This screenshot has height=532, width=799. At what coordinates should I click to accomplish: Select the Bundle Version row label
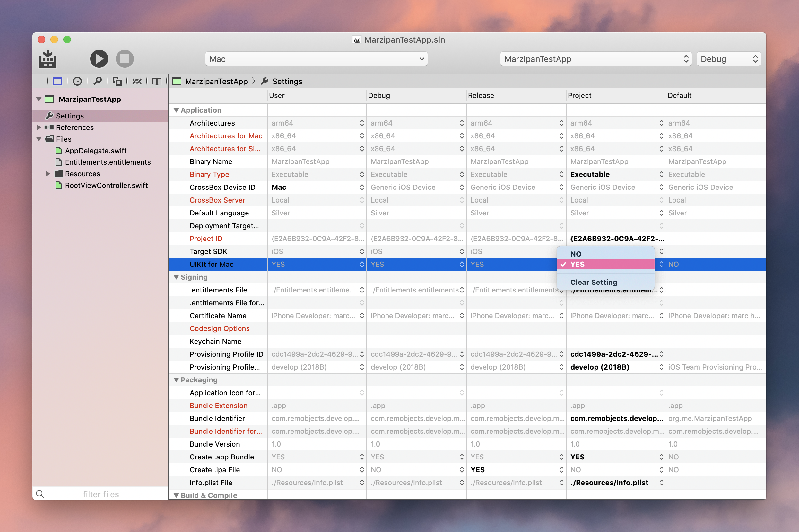tap(215, 444)
